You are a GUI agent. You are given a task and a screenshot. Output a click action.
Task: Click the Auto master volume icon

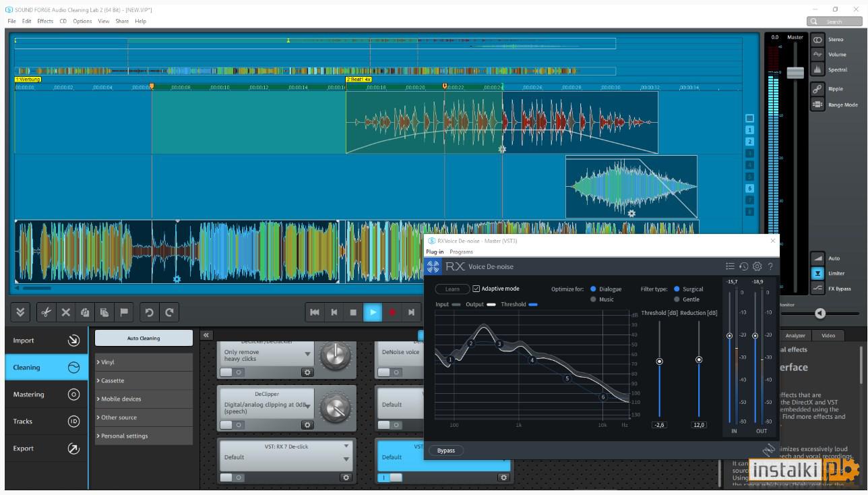(817, 258)
